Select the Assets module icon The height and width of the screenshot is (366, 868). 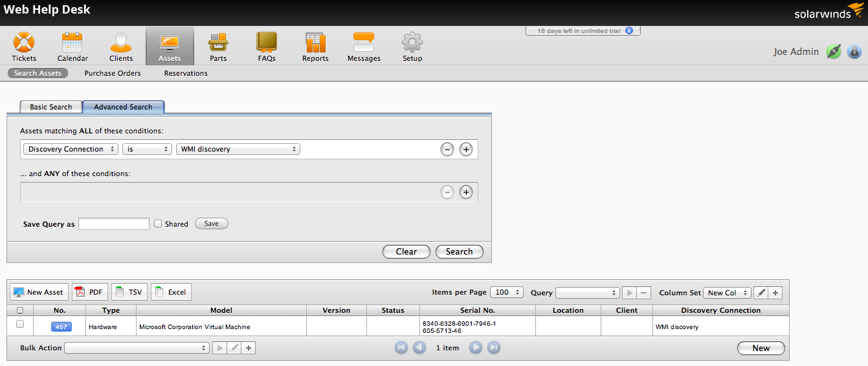pos(170,46)
